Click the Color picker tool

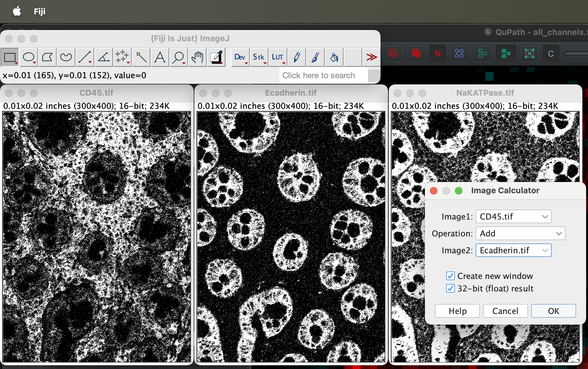(216, 57)
